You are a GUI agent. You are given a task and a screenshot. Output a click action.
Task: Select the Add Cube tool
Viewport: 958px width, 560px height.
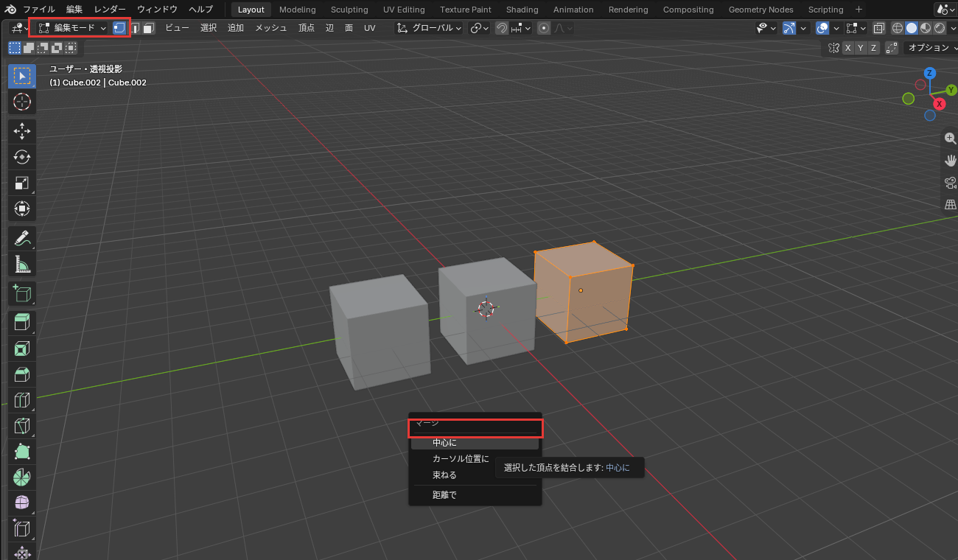coord(22,293)
